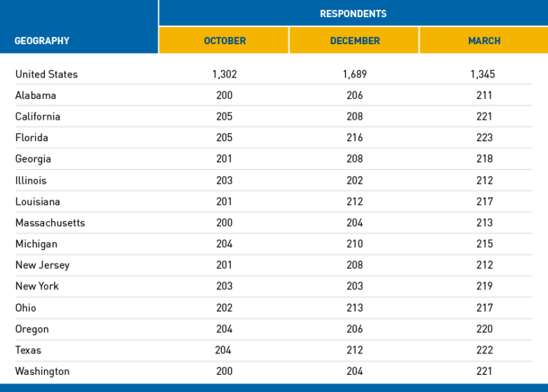Click Illinois' October value 203

[x=224, y=180]
